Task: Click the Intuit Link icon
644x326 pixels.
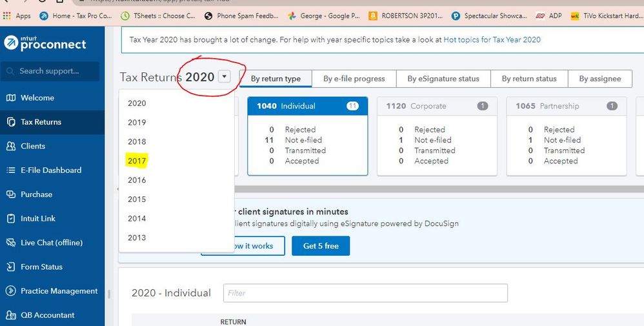Action: coord(10,219)
